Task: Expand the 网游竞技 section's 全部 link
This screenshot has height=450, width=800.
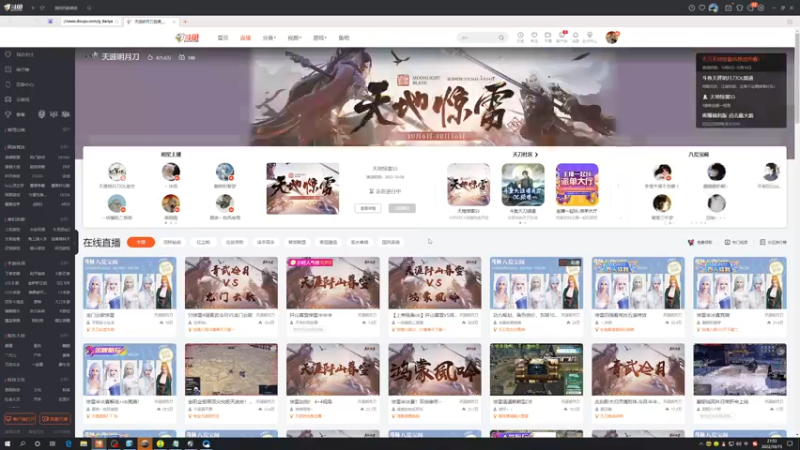Action: coord(66,146)
